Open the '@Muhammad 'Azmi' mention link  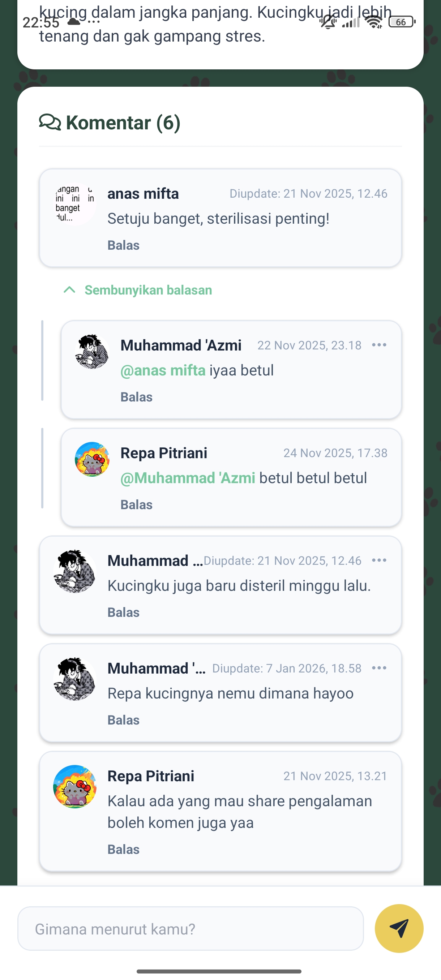188,478
